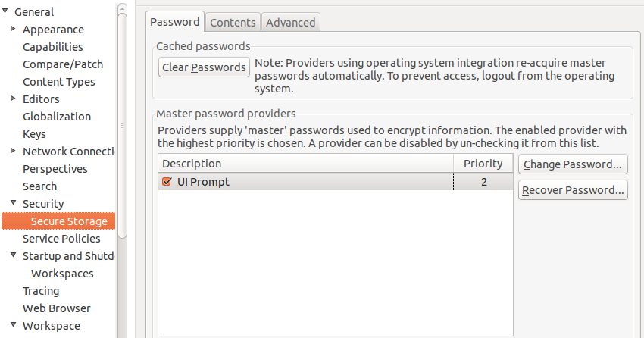Click the Priority column header
This screenshot has height=338, width=644.
[483, 164]
